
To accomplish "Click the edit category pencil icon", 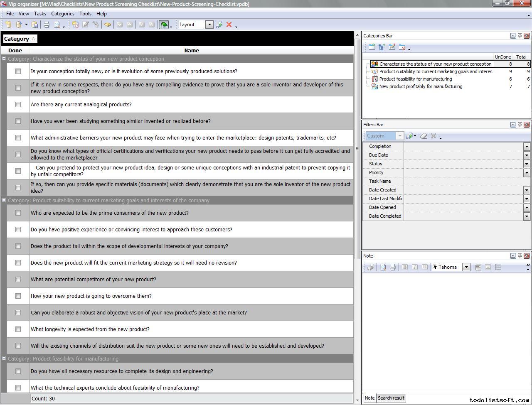I will pos(392,47).
